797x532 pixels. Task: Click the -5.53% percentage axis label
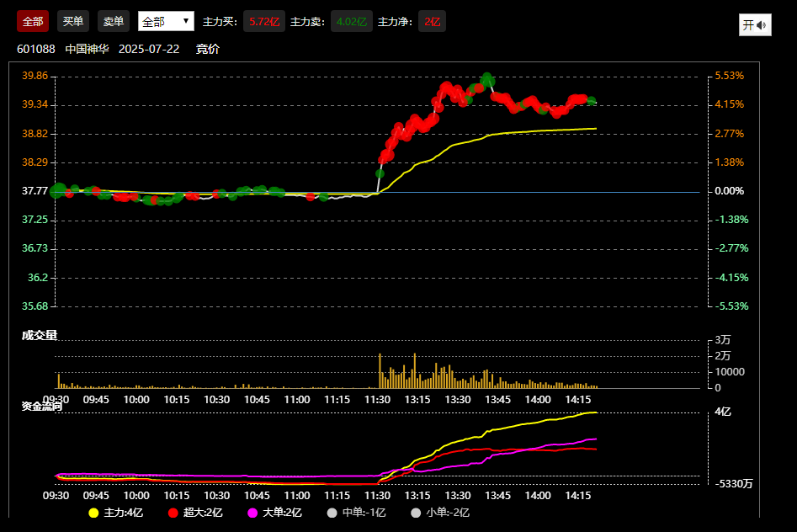[x=731, y=306]
